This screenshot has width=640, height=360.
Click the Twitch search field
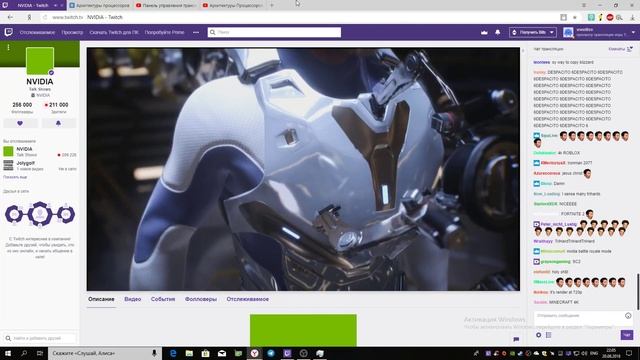(x=274, y=32)
